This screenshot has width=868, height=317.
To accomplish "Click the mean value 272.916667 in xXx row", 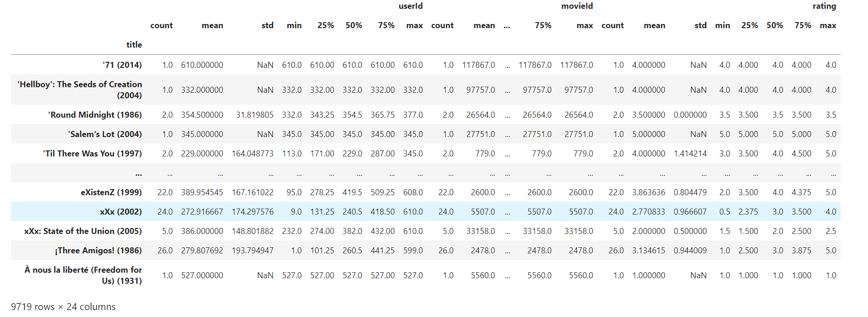I will click(202, 212).
